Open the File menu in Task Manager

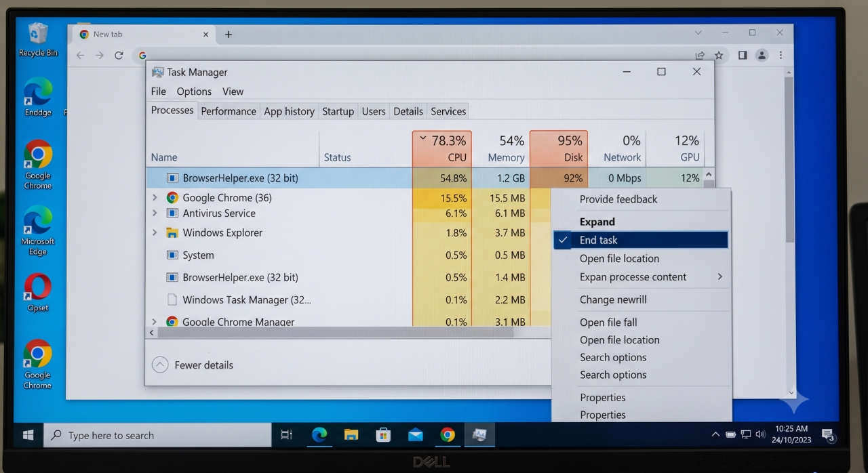click(159, 91)
